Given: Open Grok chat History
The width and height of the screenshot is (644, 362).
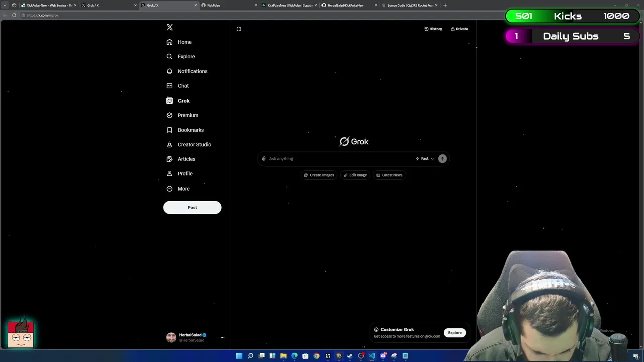Looking at the screenshot, I should tap(433, 29).
